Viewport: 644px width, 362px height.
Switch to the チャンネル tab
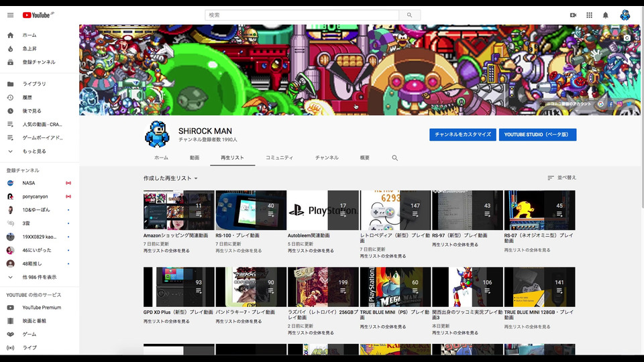(327, 158)
